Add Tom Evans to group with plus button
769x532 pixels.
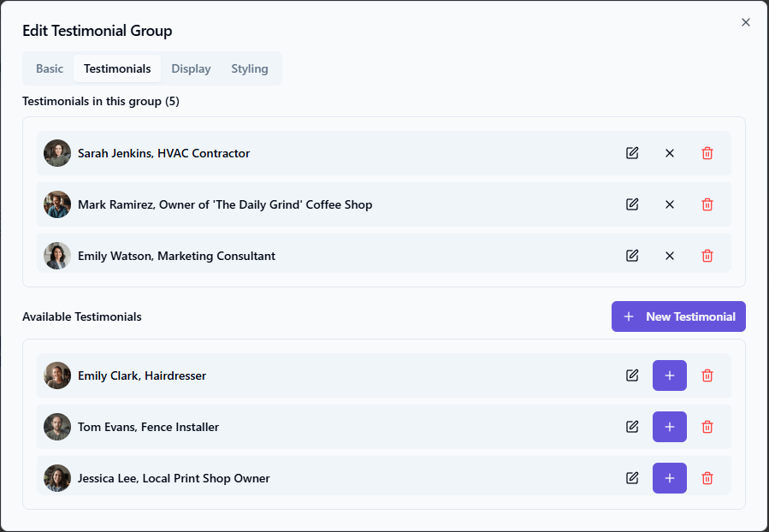coord(670,427)
